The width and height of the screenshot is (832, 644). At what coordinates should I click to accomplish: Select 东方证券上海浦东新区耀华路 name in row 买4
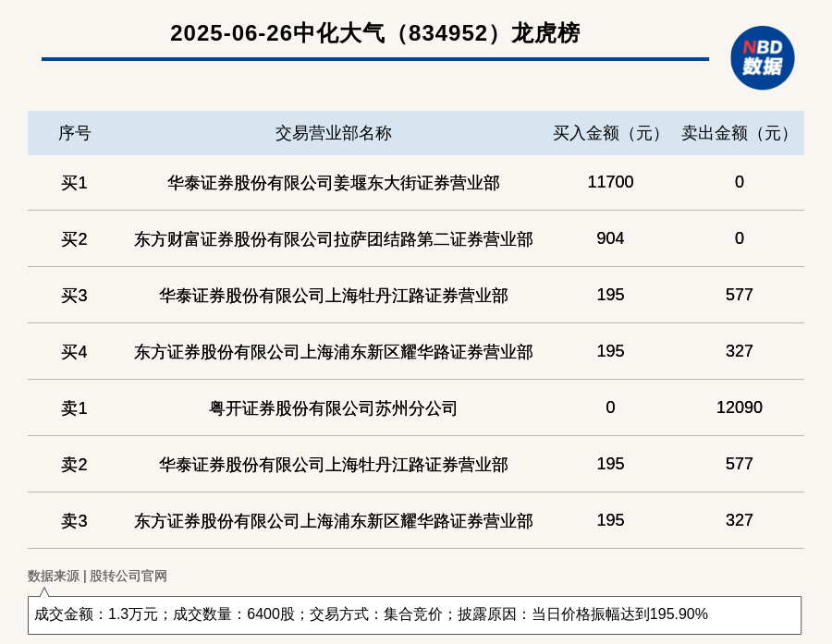pos(333,352)
